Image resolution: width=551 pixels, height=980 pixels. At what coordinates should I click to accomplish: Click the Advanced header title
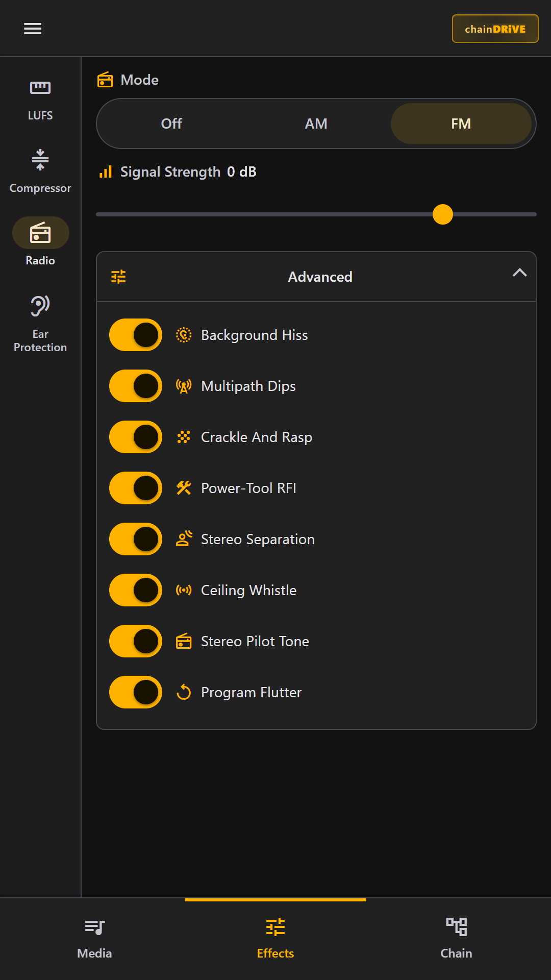pyautogui.click(x=320, y=277)
